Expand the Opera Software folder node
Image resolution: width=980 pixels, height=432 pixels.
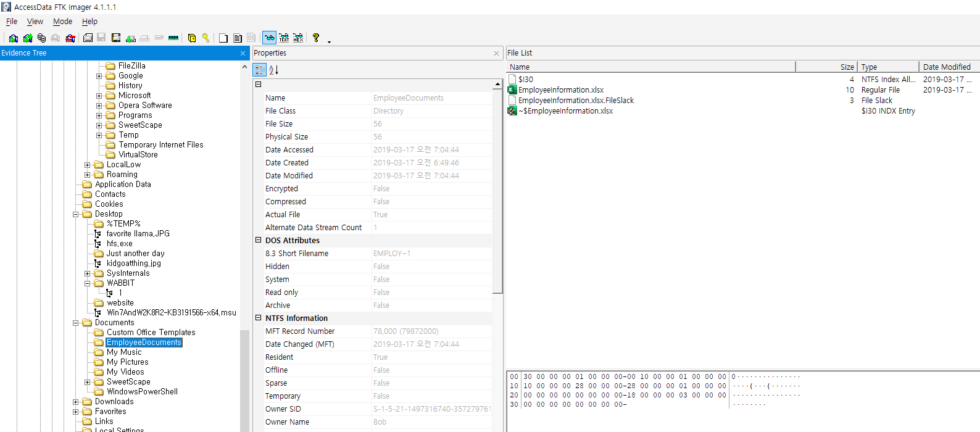[99, 106]
